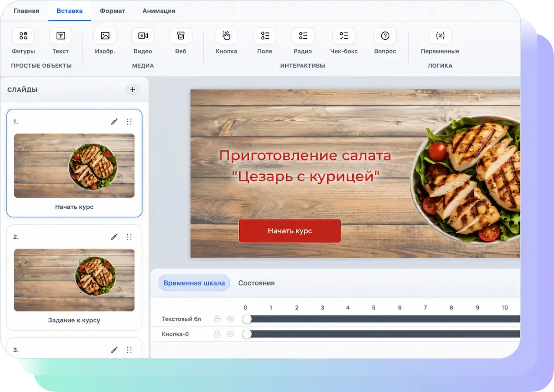Insert shapes with the Фигуры icon
Screen dimensions: 554x392
(24, 36)
